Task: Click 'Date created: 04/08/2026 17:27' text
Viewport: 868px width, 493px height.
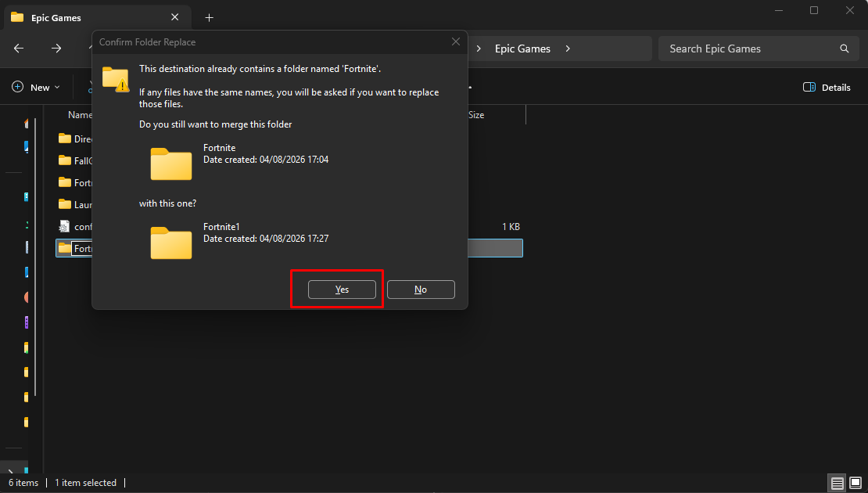Action: [266, 239]
